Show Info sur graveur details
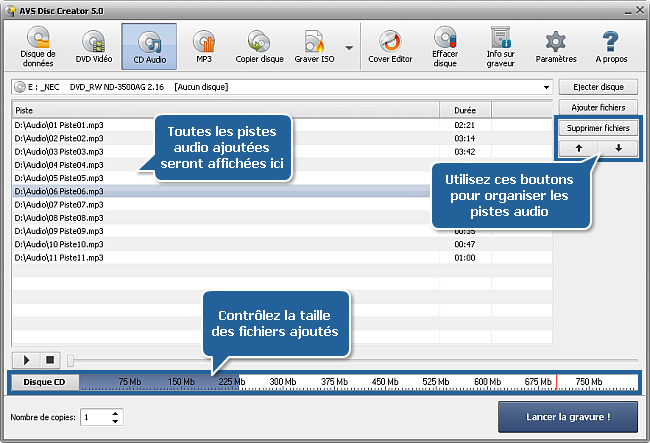This screenshot has height=443, width=650. [x=501, y=50]
